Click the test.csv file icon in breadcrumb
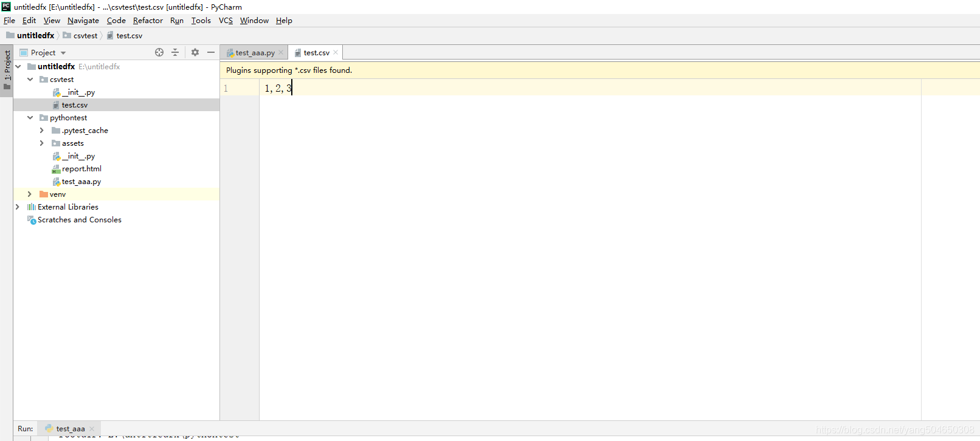Image resolution: width=980 pixels, height=441 pixels. (110, 36)
